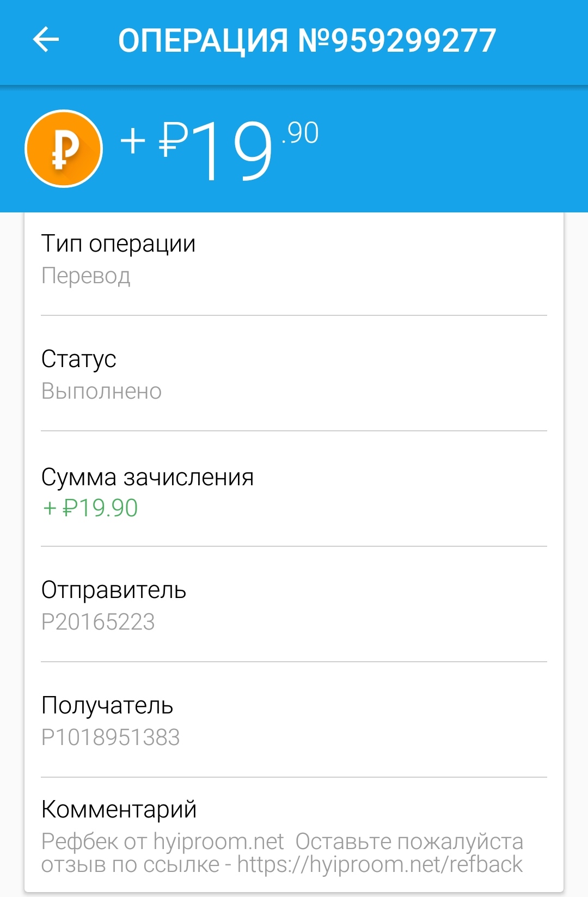This screenshot has width=588, height=897.
Task: Tap sender account P20165223
Action: 98,622
